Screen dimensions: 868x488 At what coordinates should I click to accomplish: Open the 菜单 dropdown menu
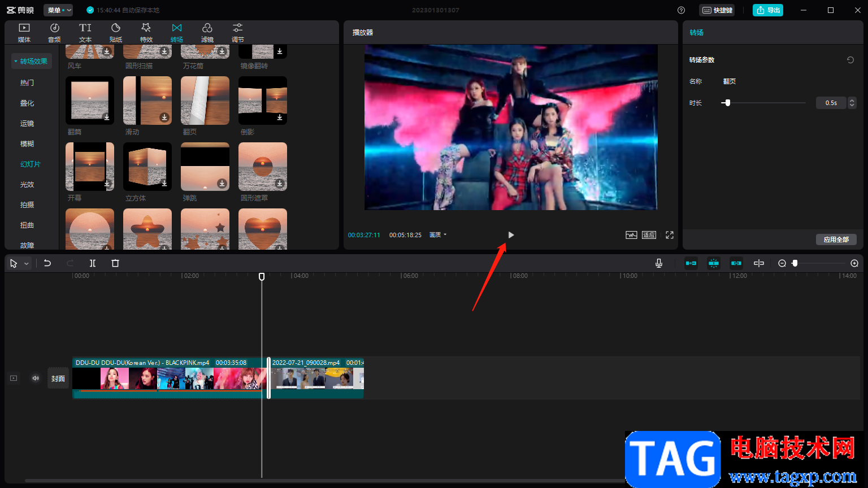58,10
